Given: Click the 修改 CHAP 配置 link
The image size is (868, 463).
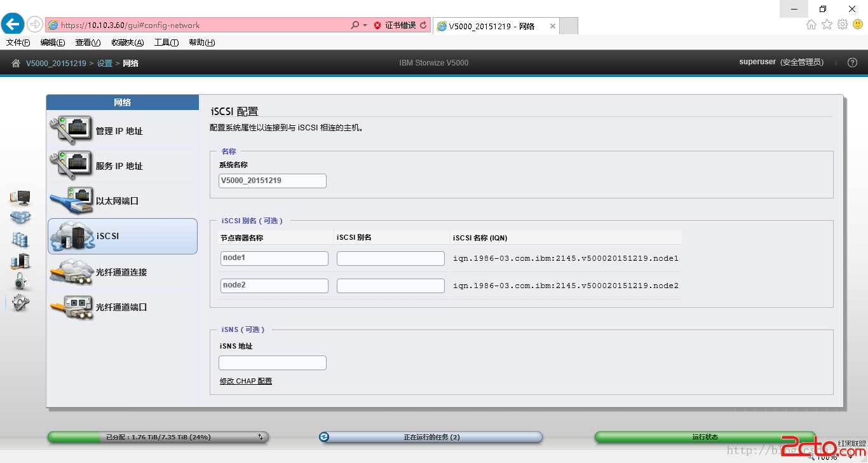Looking at the screenshot, I should click(246, 381).
